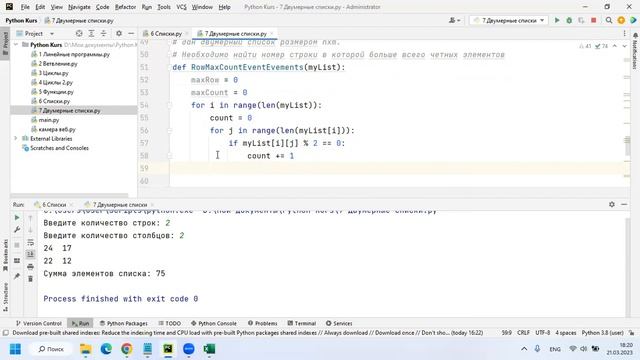Open TODO tool window

click(169, 323)
